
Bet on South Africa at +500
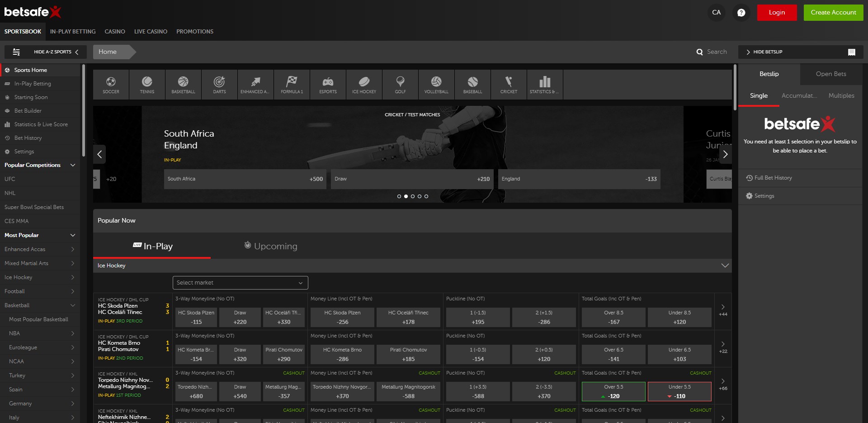coord(245,179)
